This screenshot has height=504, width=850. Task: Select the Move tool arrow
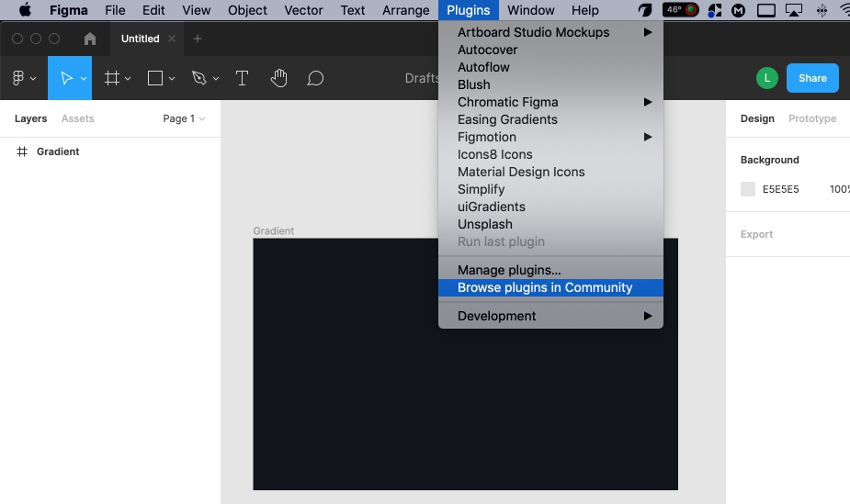(66, 78)
